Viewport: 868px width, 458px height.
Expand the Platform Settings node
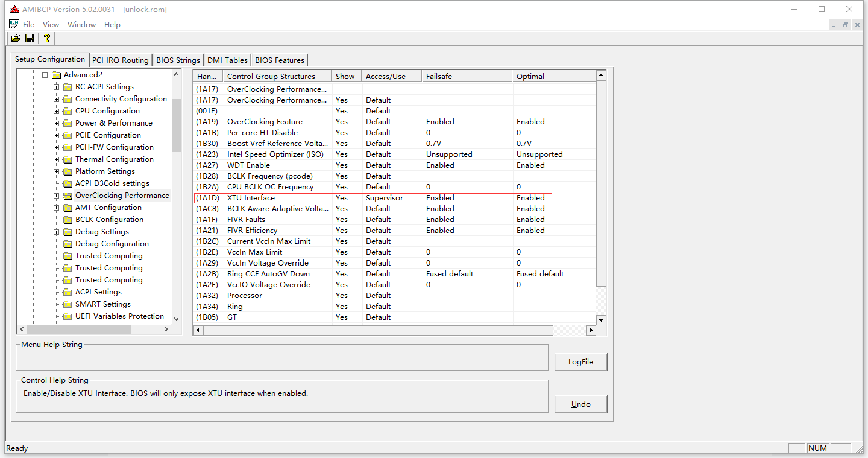click(57, 171)
